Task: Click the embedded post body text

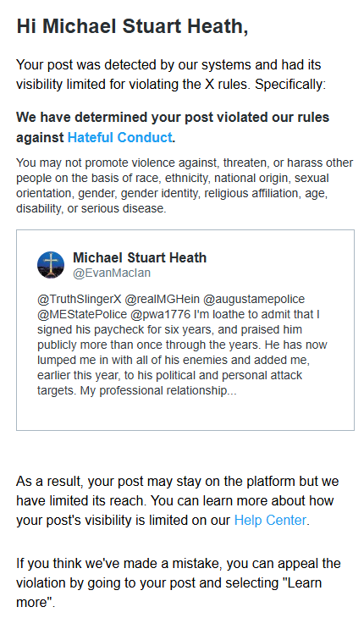Action: pos(182,345)
